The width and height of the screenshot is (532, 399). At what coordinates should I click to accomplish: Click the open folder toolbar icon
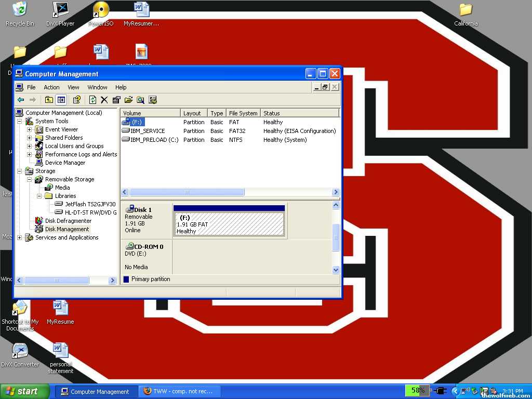tap(128, 100)
